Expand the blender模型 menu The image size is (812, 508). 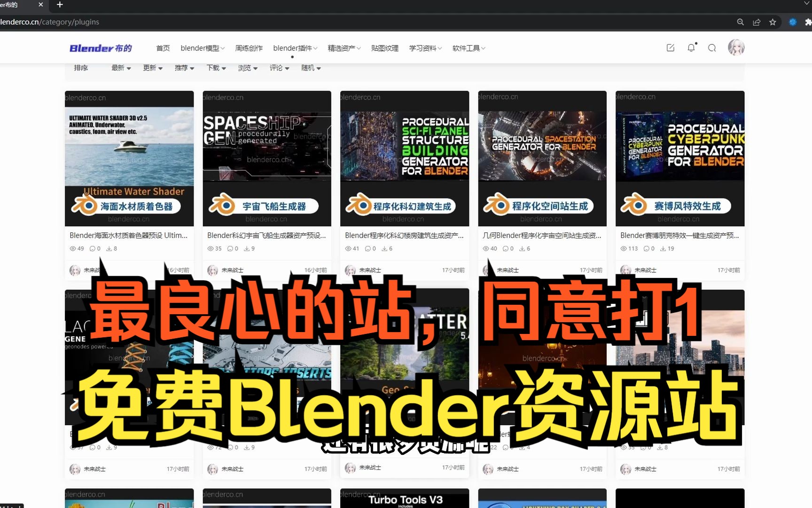click(203, 48)
